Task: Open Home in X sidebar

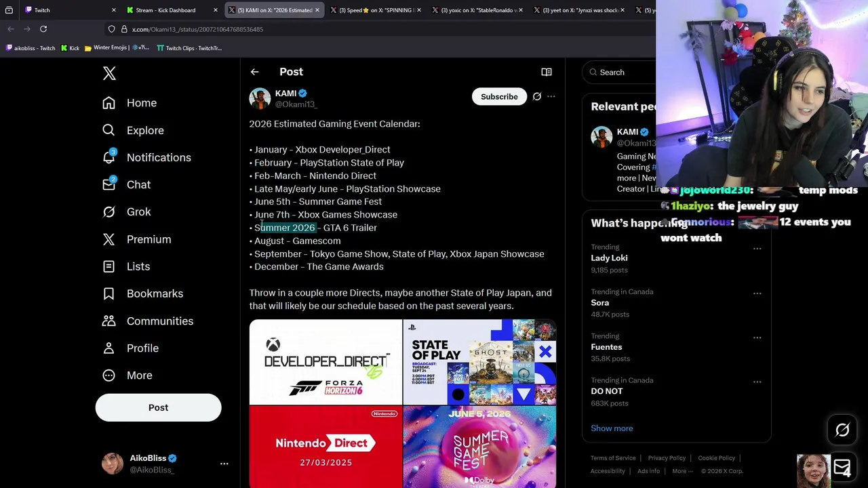Action: click(142, 103)
